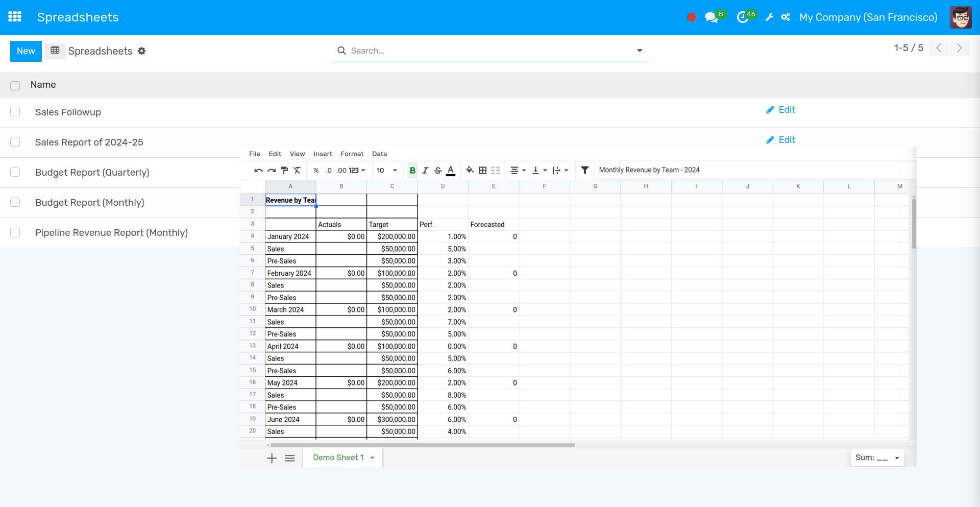Click the list view table icon
The height and width of the screenshot is (507, 980).
tap(55, 51)
